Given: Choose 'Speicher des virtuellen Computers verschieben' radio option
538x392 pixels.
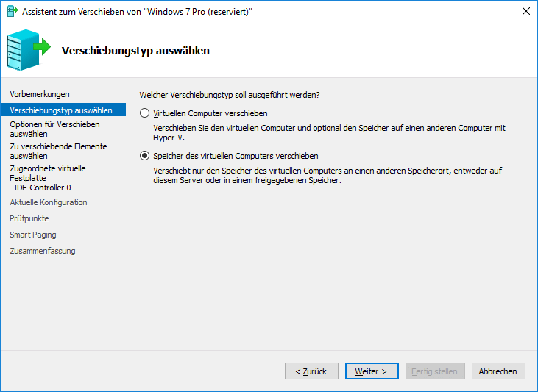Looking at the screenshot, I should pyautogui.click(x=144, y=156).
